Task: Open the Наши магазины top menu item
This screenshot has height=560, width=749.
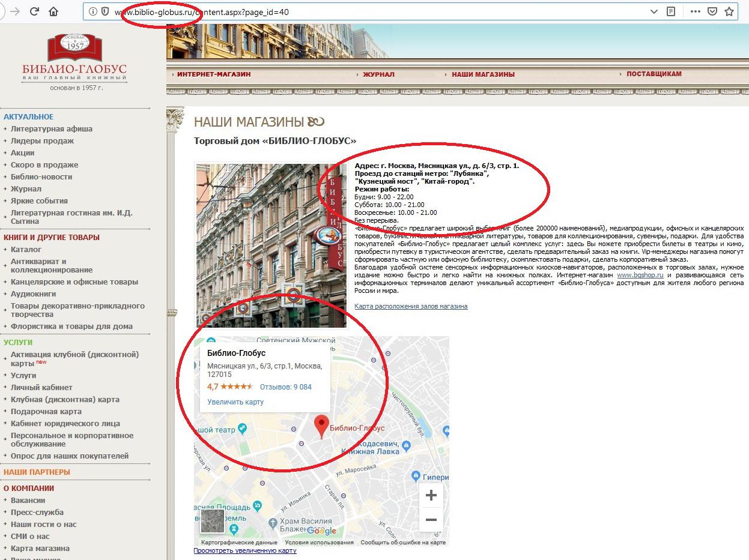Action: pyautogui.click(x=483, y=74)
